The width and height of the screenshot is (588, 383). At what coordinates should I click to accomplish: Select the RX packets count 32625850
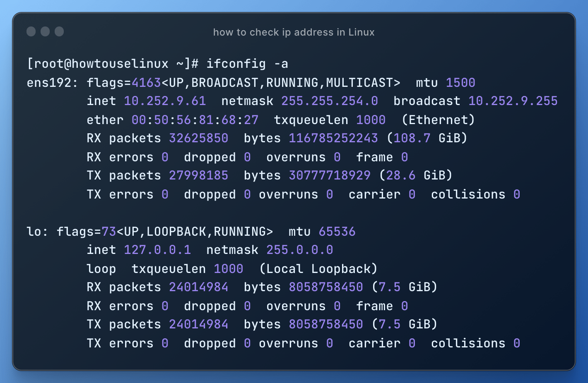click(x=198, y=138)
